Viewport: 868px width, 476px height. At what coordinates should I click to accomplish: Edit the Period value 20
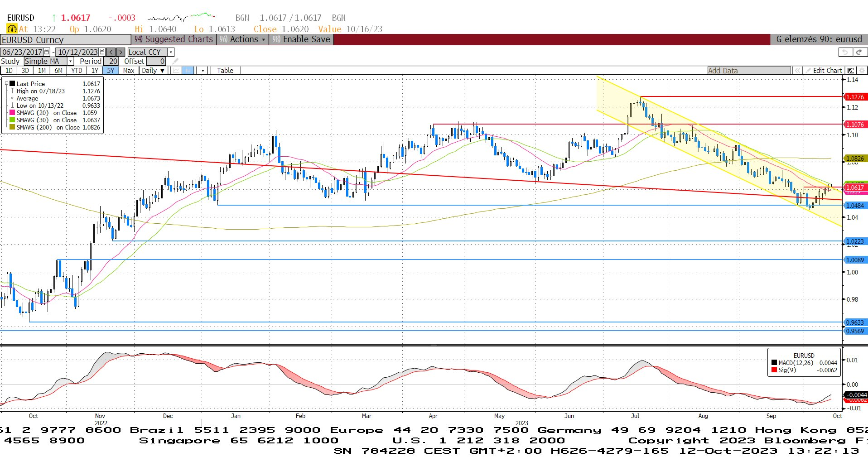click(x=111, y=61)
